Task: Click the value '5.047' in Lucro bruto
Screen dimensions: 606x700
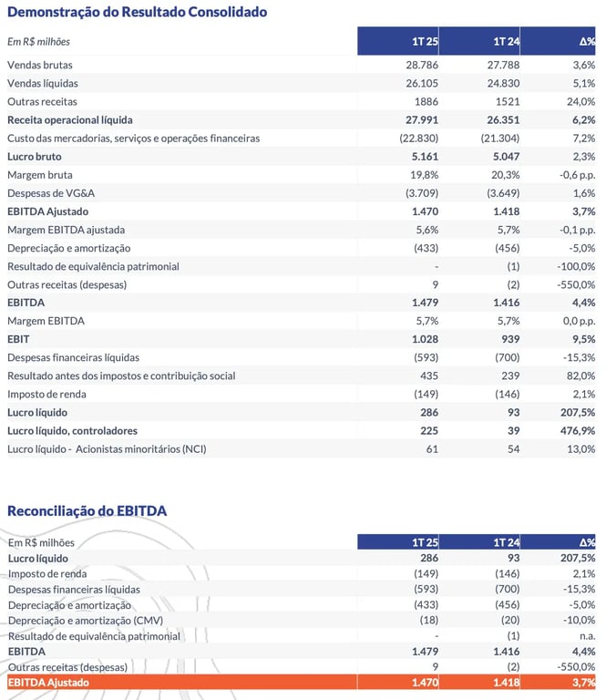Action: click(x=507, y=156)
